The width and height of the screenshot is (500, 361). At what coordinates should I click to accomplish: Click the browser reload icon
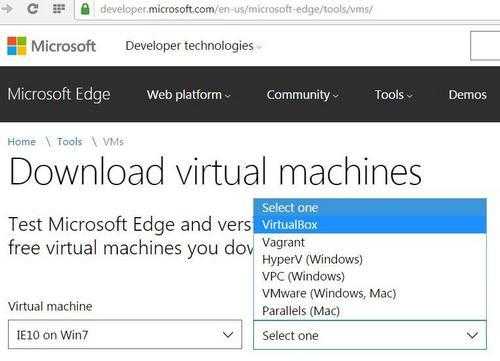click(x=33, y=8)
